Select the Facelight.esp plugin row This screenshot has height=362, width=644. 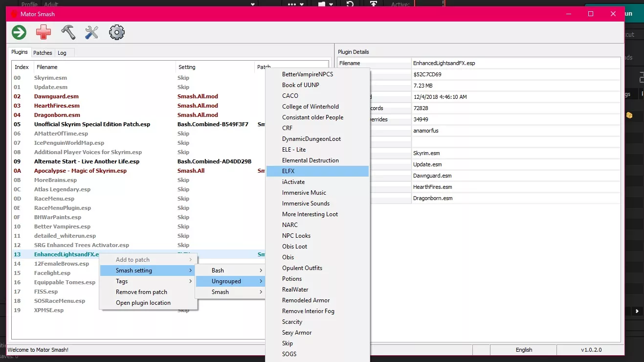pos(56,273)
